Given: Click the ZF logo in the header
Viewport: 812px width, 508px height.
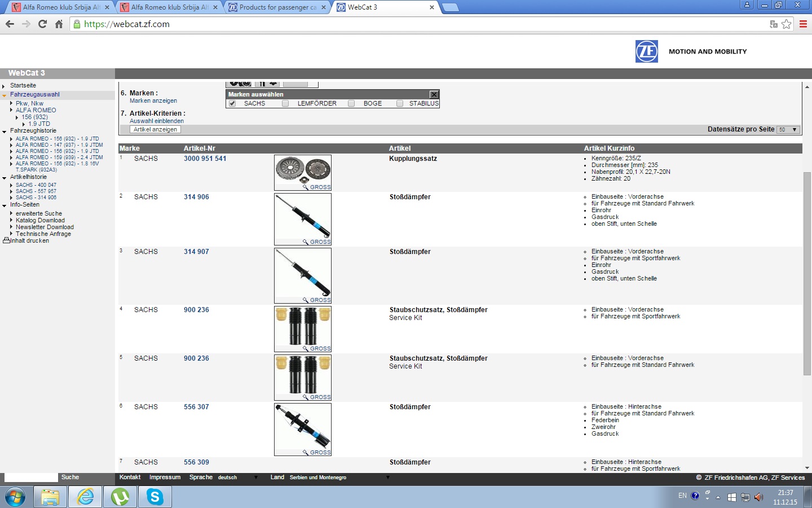Looking at the screenshot, I should (646, 51).
